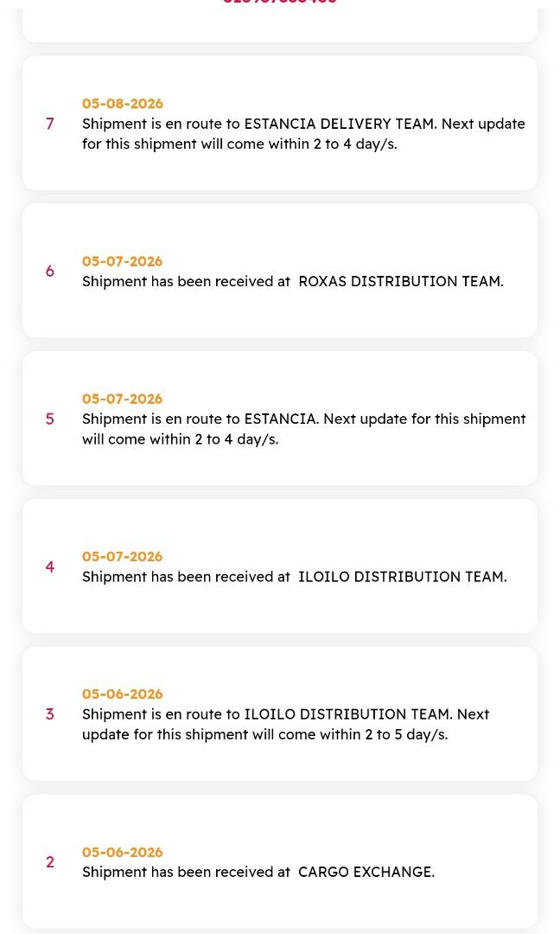The width and height of the screenshot is (560, 934).
Task: Click the partially visible tracking number at top
Action: pos(280,2)
